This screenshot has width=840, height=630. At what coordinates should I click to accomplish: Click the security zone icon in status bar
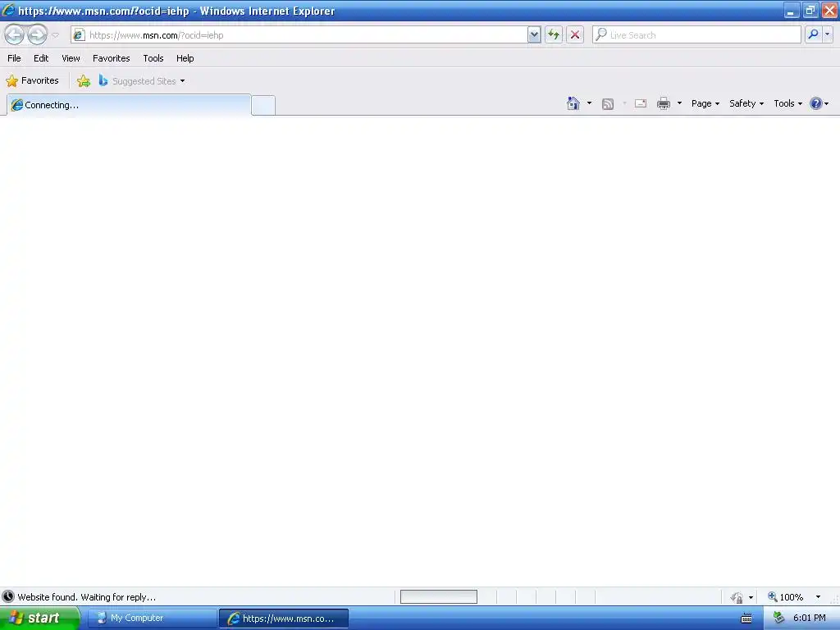[x=737, y=597]
